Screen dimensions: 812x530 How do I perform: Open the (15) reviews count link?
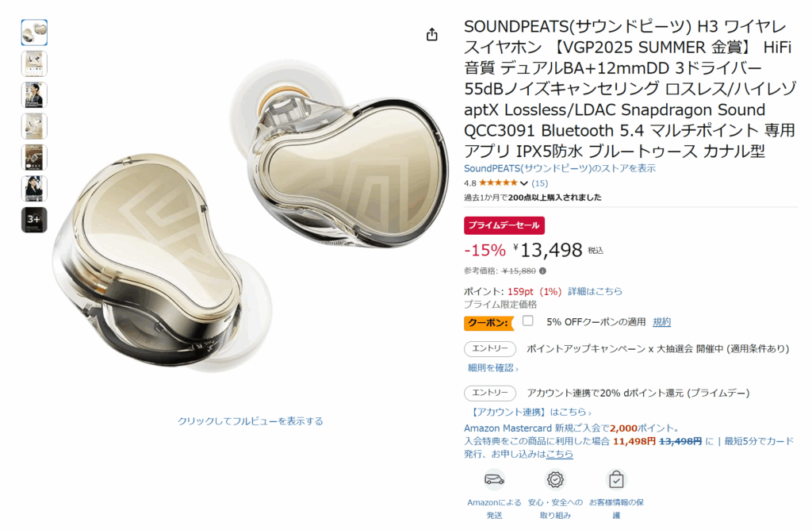[x=539, y=183]
